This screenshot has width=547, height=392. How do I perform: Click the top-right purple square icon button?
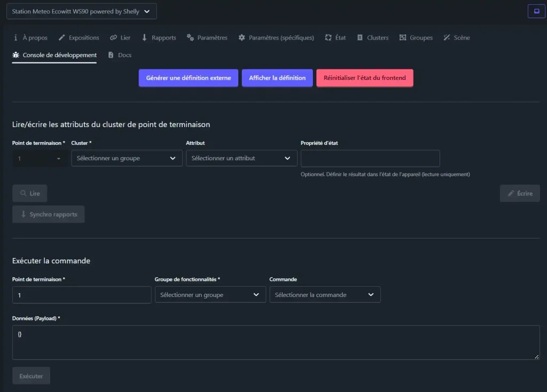coord(536,11)
